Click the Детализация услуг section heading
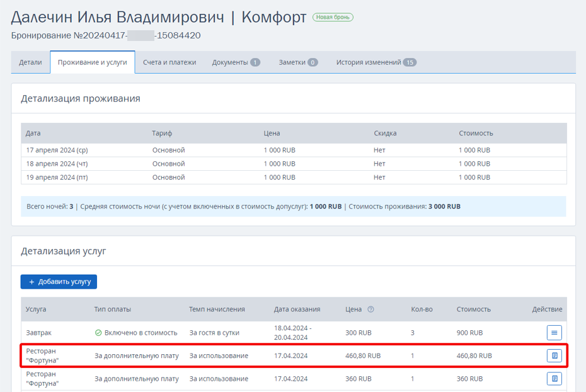This screenshot has width=586, height=392. (x=63, y=251)
